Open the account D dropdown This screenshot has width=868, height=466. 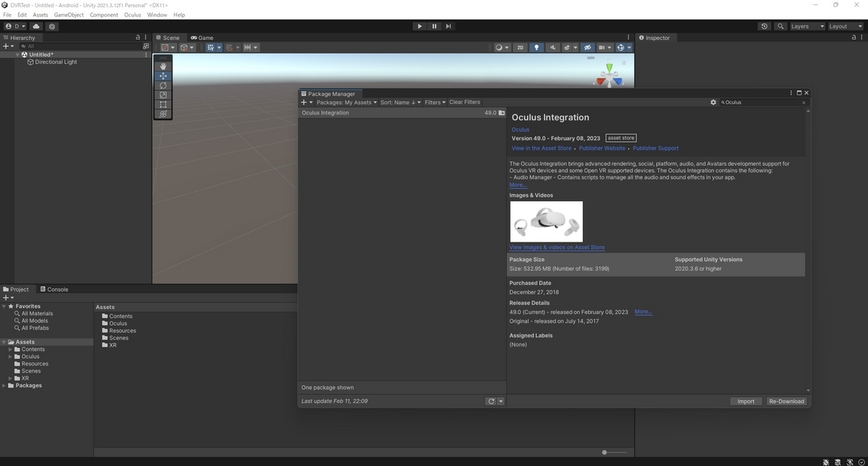click(x=15, y=26)
